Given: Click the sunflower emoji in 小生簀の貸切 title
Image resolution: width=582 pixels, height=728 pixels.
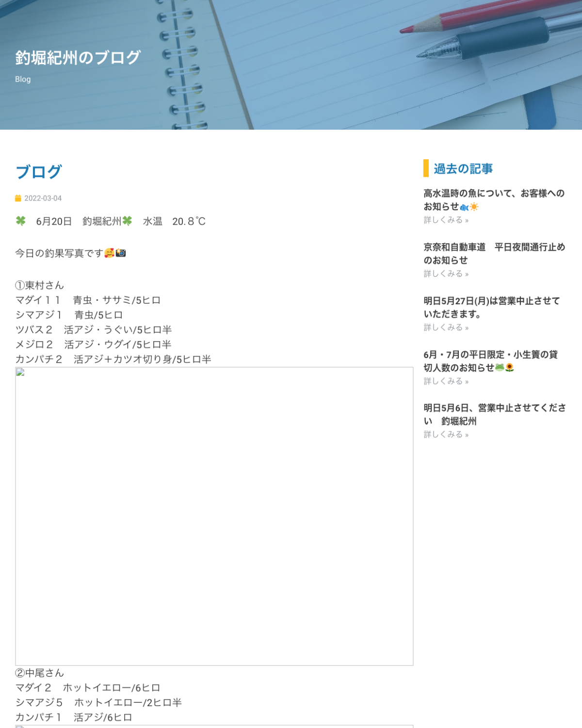Looking at the screenshot, I should (509, 367).
